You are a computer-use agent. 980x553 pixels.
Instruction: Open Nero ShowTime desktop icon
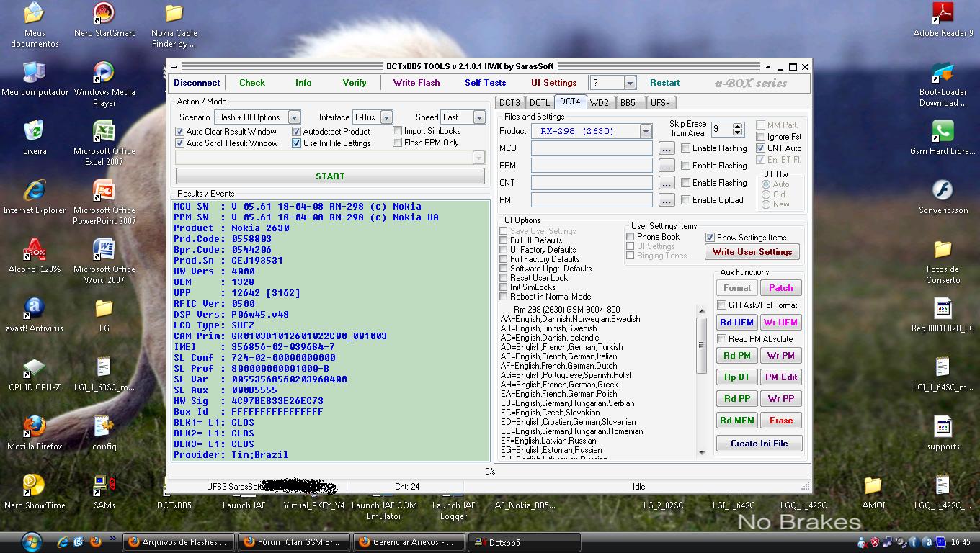[x=35, y=492]
